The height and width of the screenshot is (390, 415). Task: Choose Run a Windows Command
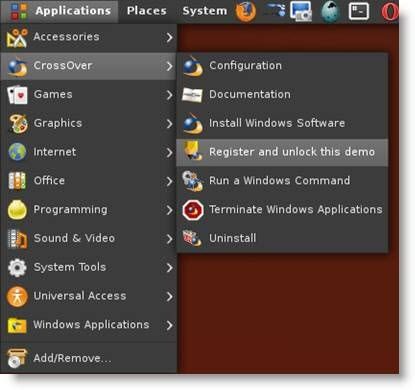pyautogui.click(x=282, y=181)
